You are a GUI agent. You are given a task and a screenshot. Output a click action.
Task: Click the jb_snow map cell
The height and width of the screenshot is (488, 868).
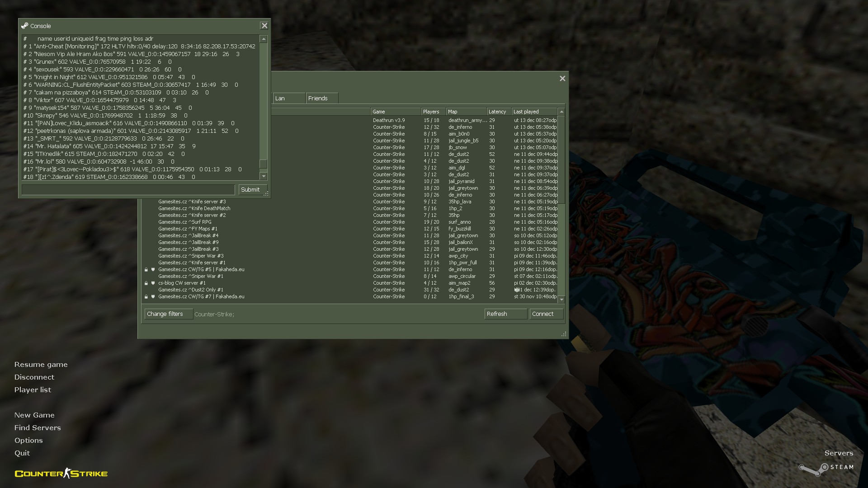(458, 148)
